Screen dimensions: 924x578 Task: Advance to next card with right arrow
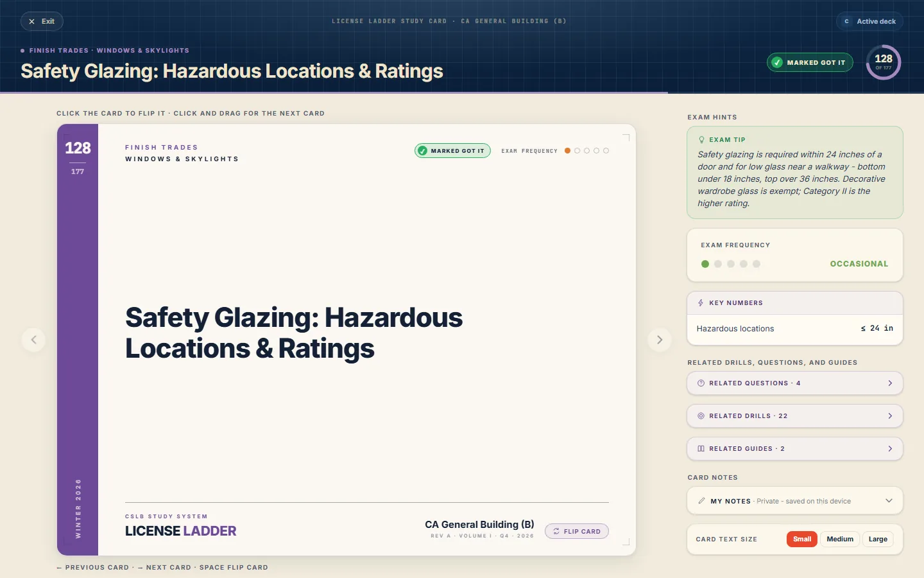tap(660, 340)
